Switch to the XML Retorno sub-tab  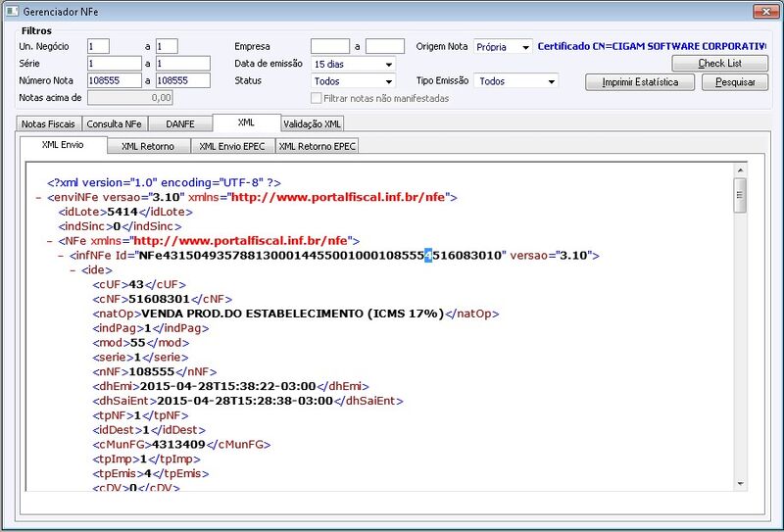click(149, 146)
